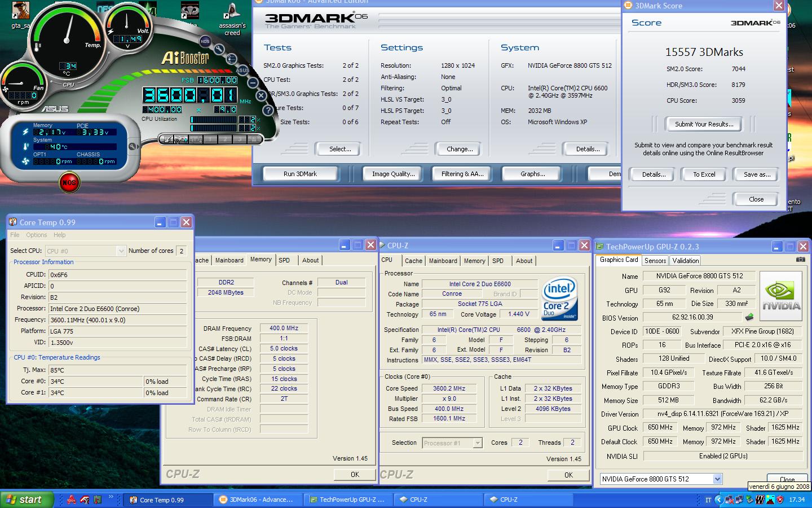This screenshot has height=508, width=812.
Task: Click the second quick launch icon beside Start
Action: click(x=85, y=500)
